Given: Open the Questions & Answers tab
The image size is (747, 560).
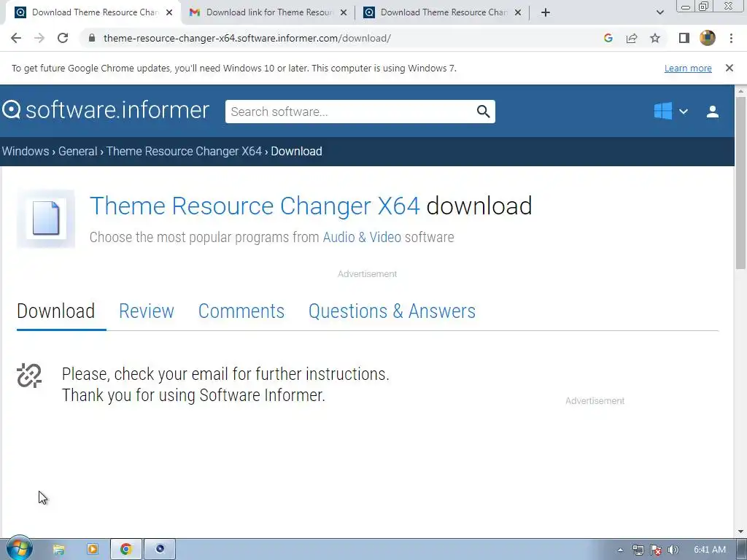Looking at the screenshot, I should 392,311.
